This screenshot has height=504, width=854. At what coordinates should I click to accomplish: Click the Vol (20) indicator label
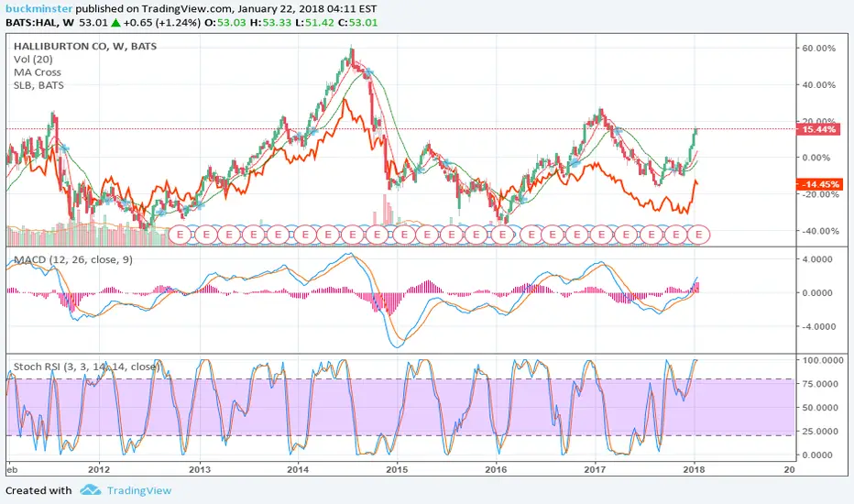pyautogui.click(x=33, y=60)
